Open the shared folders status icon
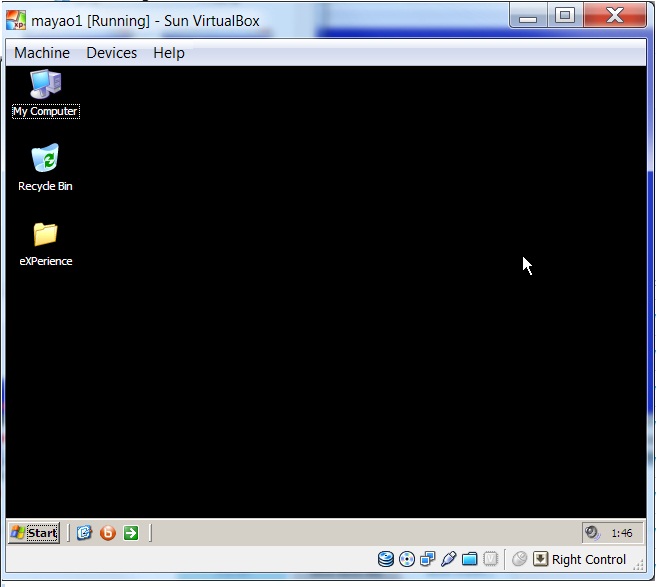The width and height of the screenshot is (658, 587). click(470, 559)
